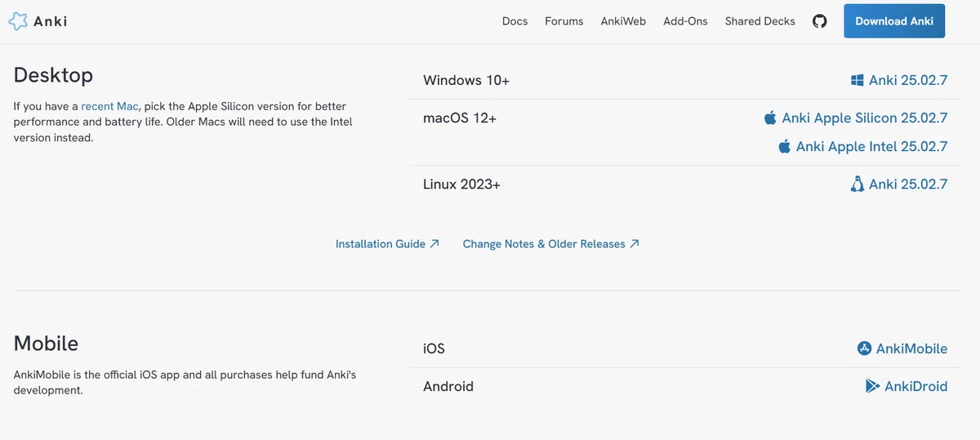Follow the 'recent Mac' link
Image resolution: width=980 pixels, height=440 pixels.
coord(109,106)
